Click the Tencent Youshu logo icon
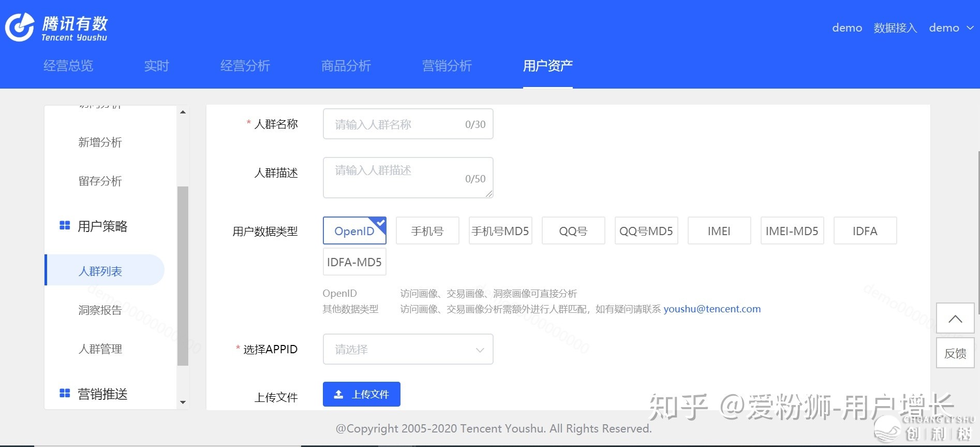Screen dimensions: 980x447 click(20, 27)
